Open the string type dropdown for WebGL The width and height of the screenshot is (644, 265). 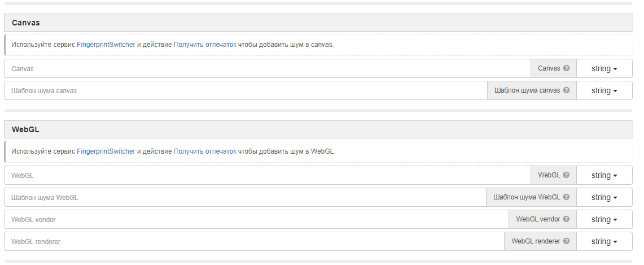604,175
